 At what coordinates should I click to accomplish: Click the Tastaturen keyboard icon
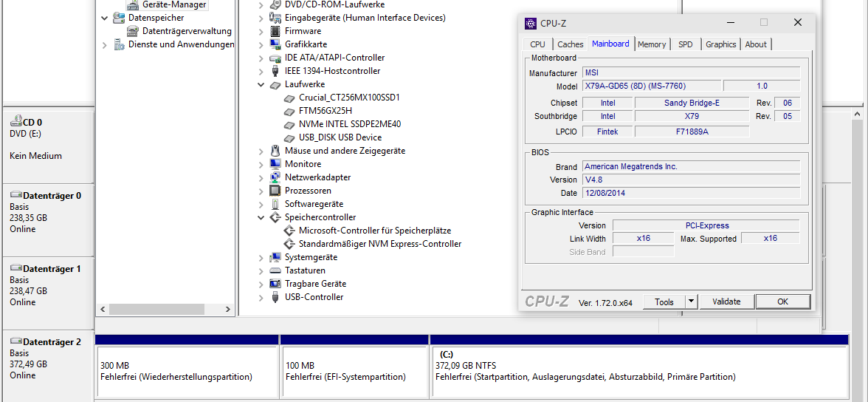pyautogui.click(x=275, y=270)
